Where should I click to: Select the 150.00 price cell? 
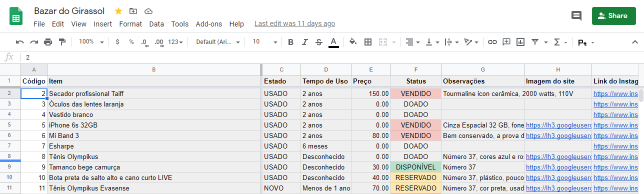370,93
